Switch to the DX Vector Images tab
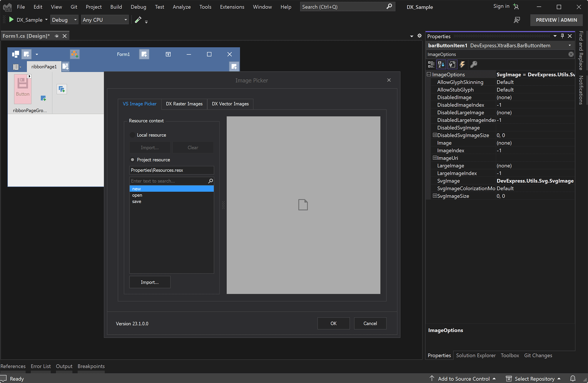 (x=230, y=104)
